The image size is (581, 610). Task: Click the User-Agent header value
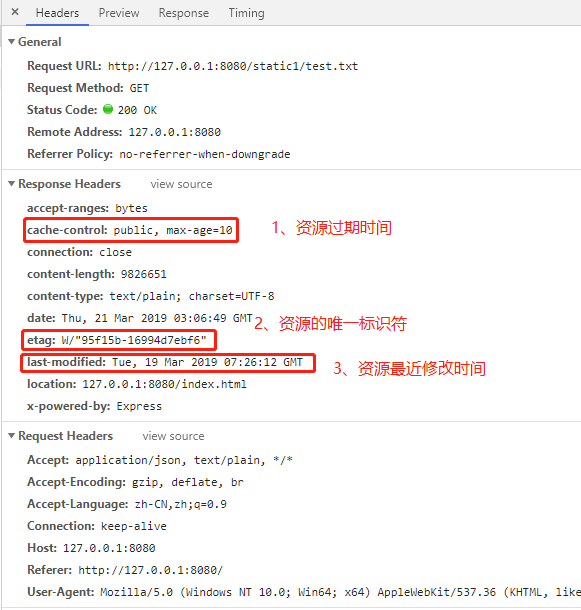(341, 592)
